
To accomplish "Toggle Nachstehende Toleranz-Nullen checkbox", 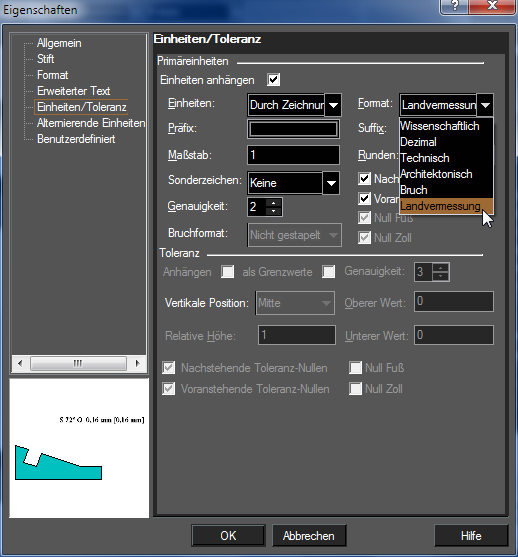I will [x=168, y=368].
